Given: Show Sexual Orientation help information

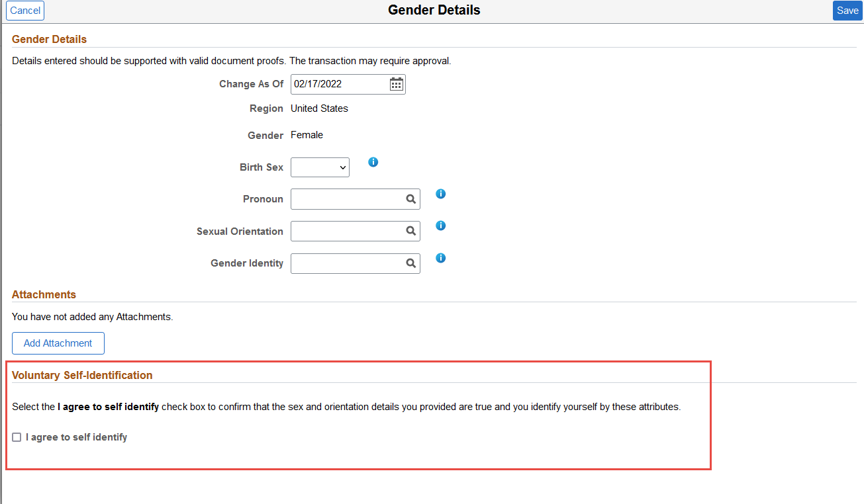Looking at the screenshot, I should (x=441, y=226).
